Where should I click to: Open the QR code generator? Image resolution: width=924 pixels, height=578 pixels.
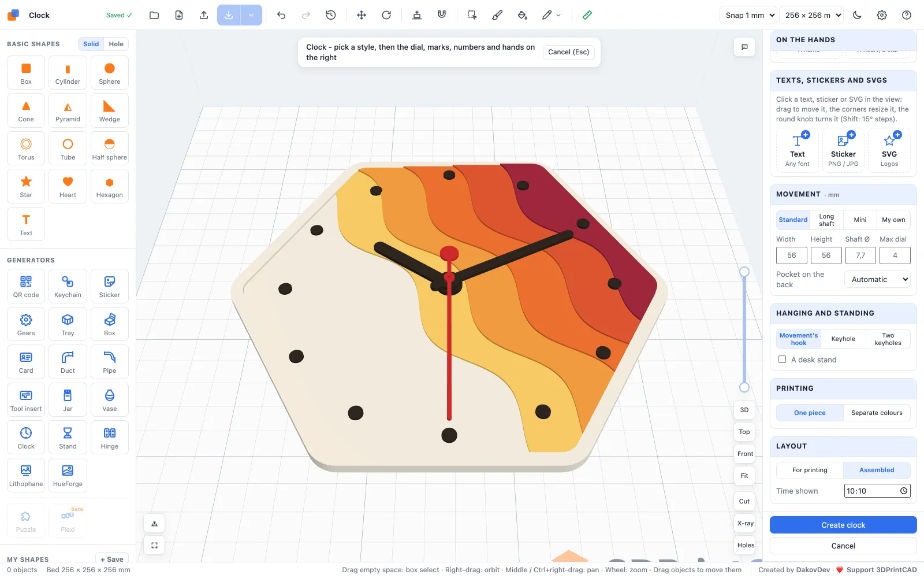26,286
